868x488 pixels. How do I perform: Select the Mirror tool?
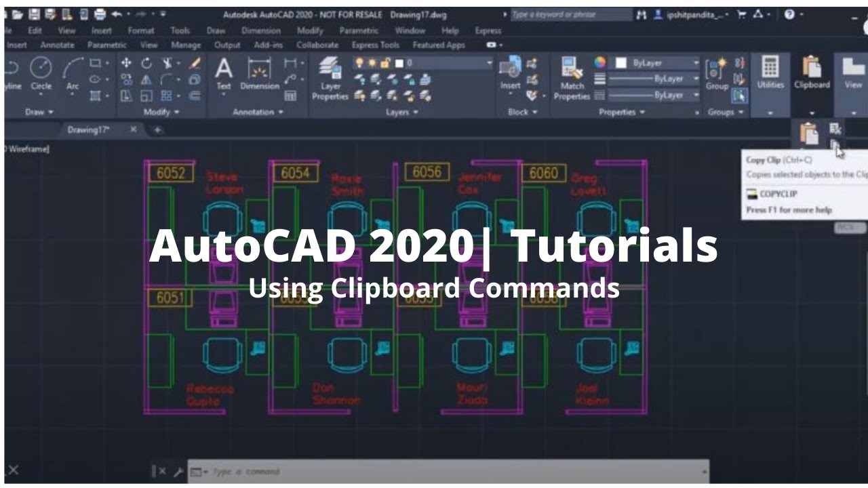(x=146, y=79)
